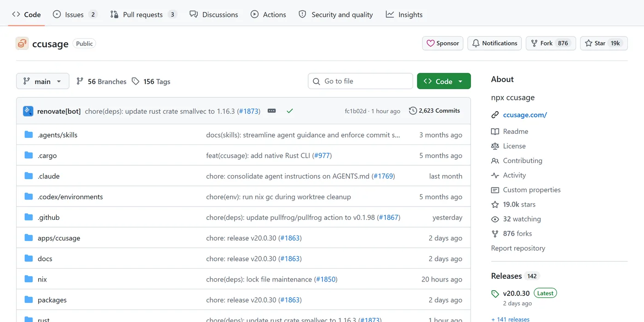This screenshot has width=644, height=322.
Task: Click the folder icon beside nix
Action: click(x=29, y=279)
